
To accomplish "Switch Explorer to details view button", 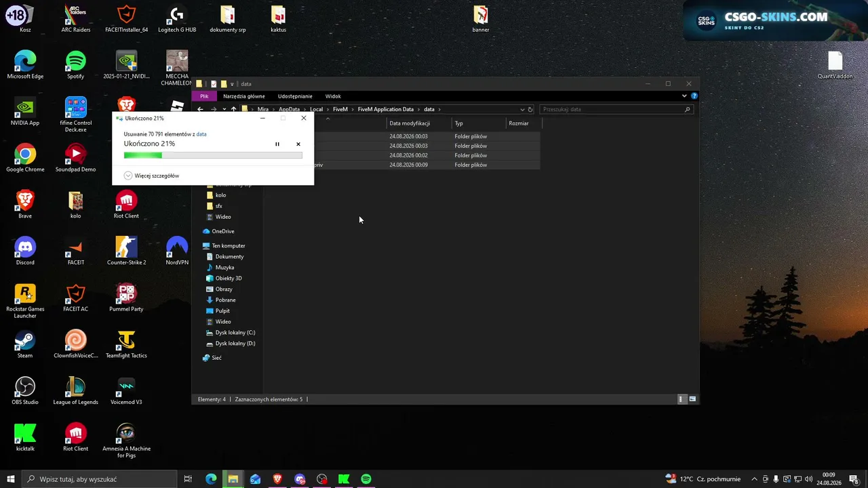I will (681, 399).
